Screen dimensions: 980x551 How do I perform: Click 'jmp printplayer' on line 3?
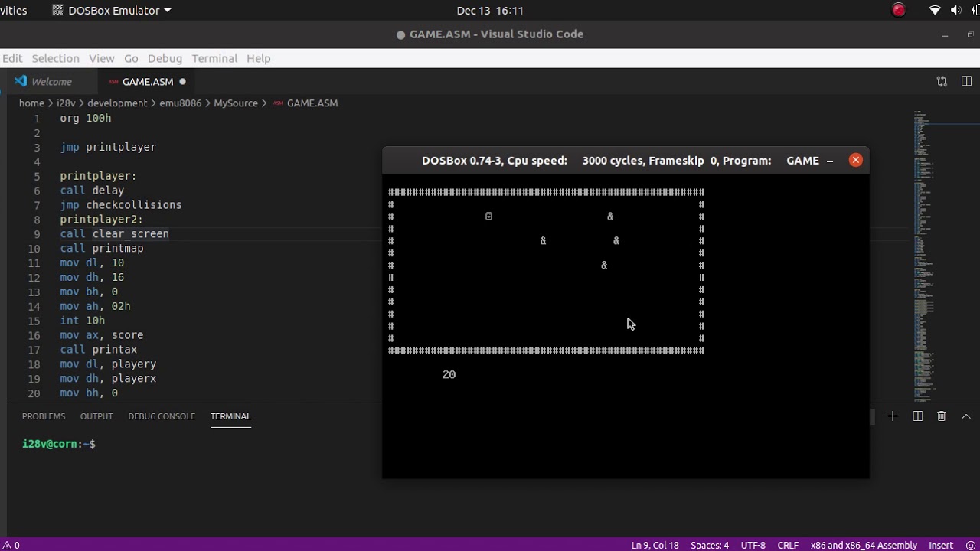[108, 147]
